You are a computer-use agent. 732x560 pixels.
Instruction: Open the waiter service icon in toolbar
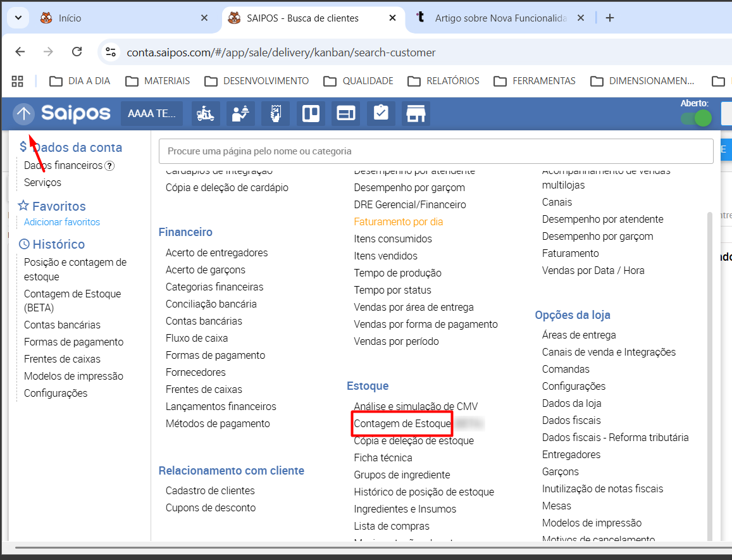[240, 113]
